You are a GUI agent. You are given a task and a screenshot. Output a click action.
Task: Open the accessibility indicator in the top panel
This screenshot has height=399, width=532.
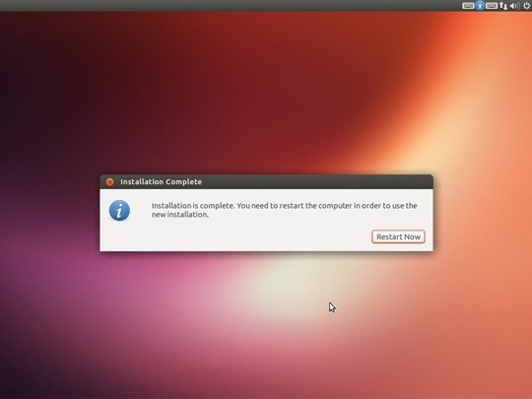point(480,6)
